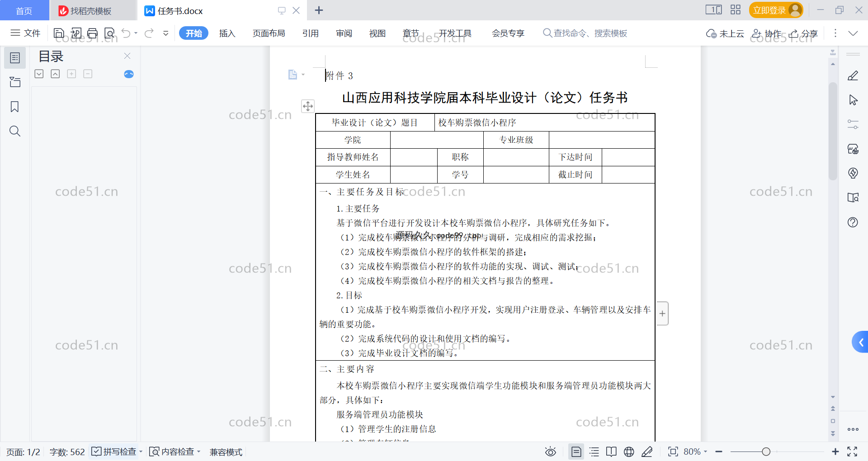Click the 查找命令、搜索模板 search box
Image resolution: width=868 pixels, height=461 pixels.
point(585,33)
